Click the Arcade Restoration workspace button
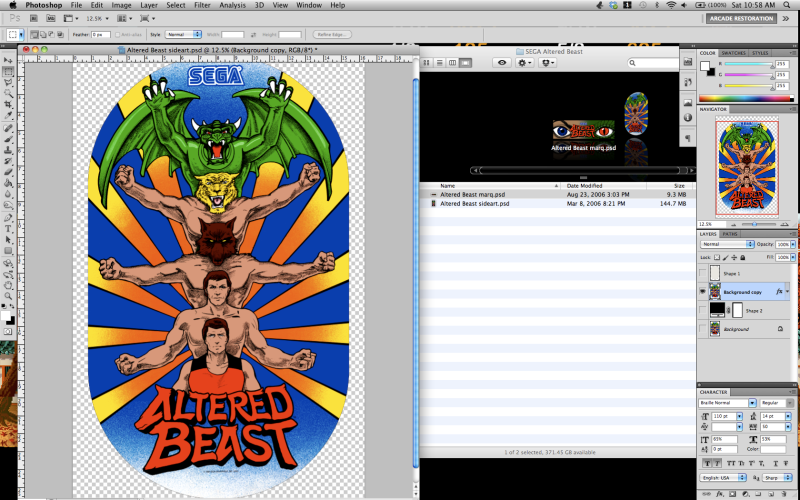Viewport: 800px width, 500px height. tap(748, 18)
